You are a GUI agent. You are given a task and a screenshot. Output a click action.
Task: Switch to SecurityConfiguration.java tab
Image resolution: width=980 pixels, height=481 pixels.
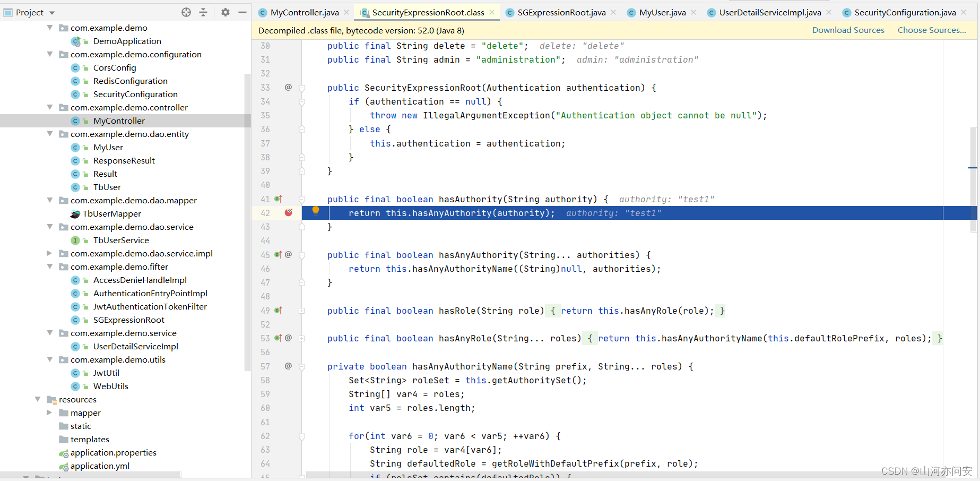tap(905, 12)
